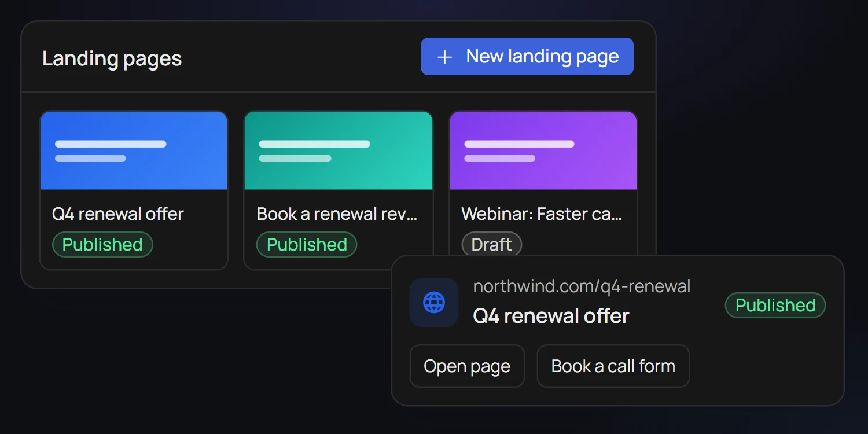Viewport: 868px width, 434px height.
Task: Click the bold Q4 renewal offer popup title
Action: click(551, 316)
